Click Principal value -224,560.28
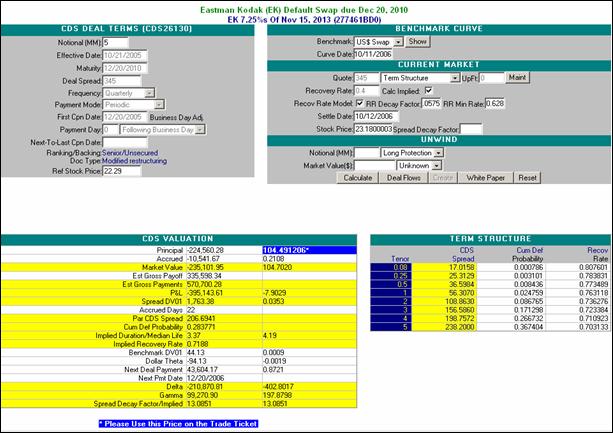Image resolution: width=613 pixels, height=433 pixels. pos(205,250)
